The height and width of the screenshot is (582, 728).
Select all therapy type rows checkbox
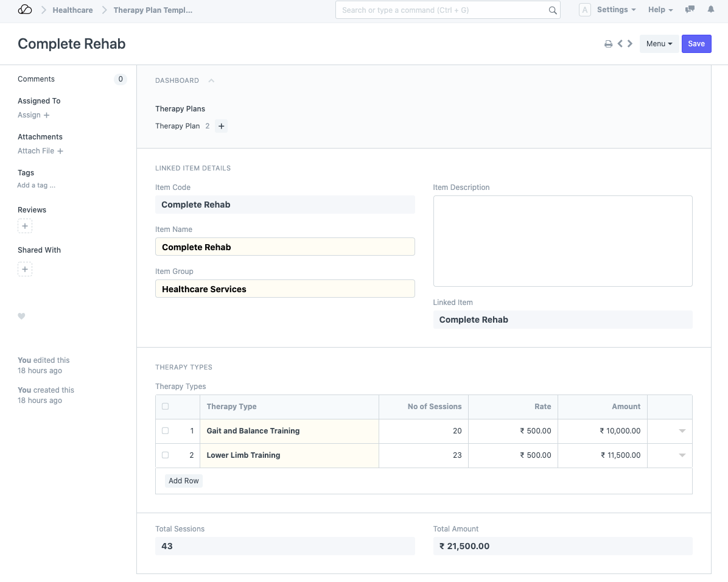166,407
